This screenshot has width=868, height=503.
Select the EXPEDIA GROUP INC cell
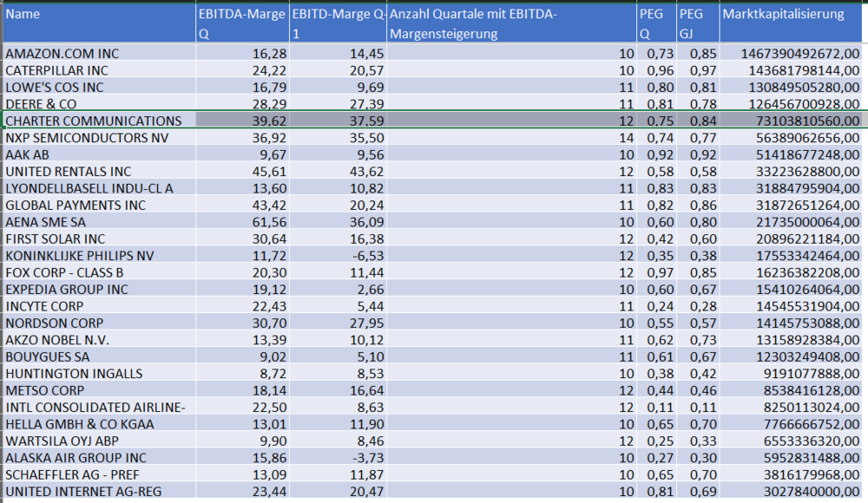coord(99,289)
